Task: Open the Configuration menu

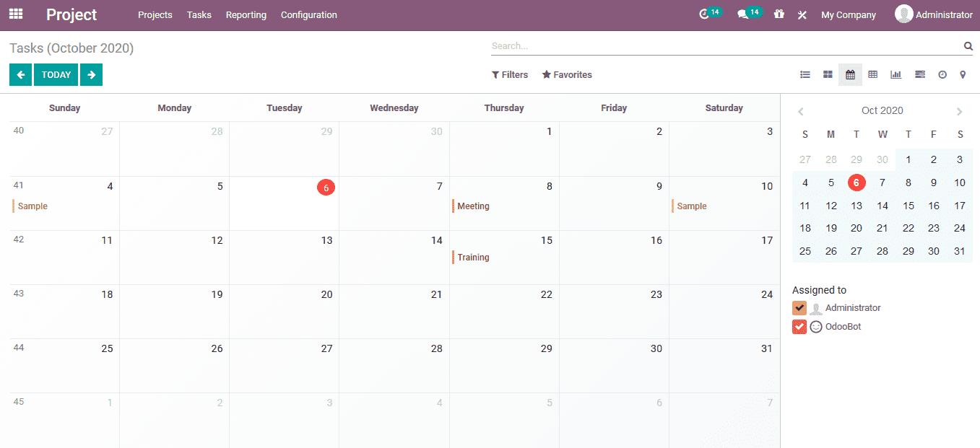Action: coord(308,14)
